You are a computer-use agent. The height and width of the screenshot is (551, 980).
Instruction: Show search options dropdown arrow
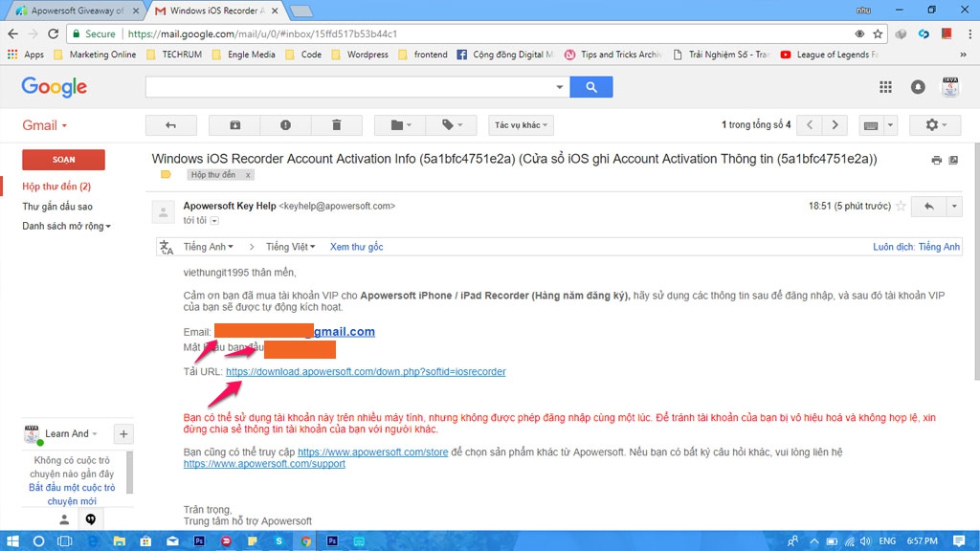[559, 87]
